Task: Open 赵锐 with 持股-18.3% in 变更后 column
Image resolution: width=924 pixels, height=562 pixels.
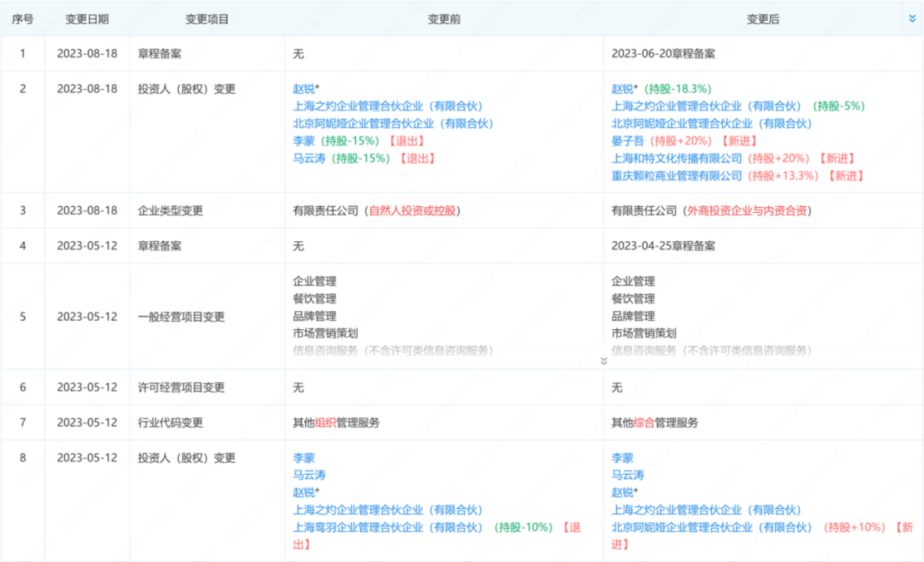Action: (x=622, y=89)
